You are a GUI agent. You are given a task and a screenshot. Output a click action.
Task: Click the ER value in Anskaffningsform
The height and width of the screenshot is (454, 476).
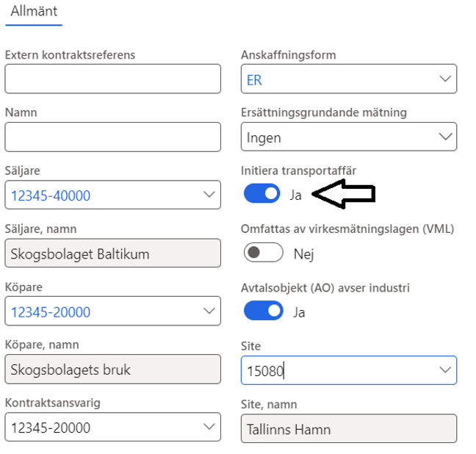coord(254,80)
